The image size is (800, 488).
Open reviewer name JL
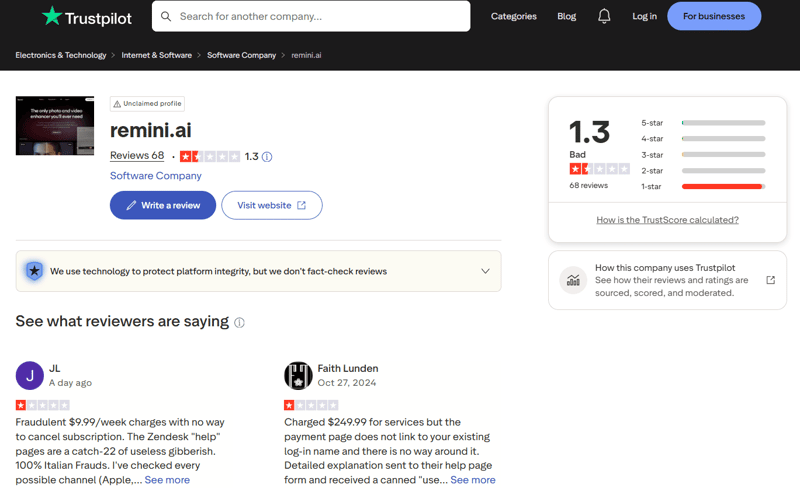(x=55, y=368)
